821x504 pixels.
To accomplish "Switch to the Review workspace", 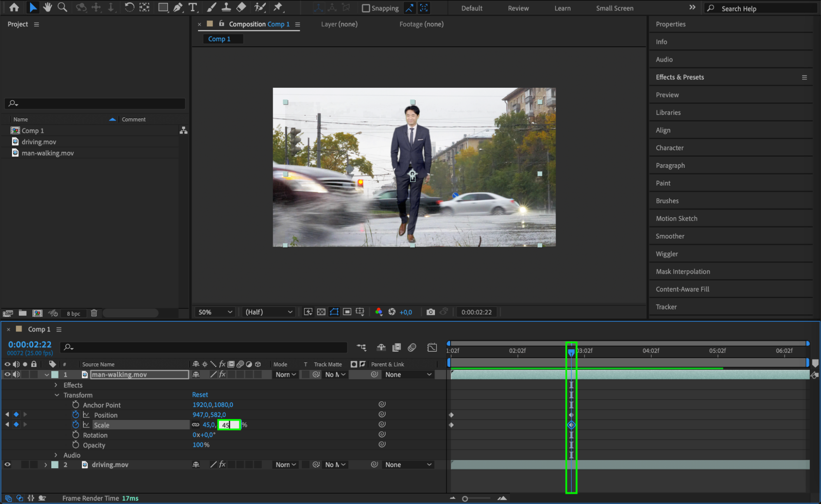I will click(518, 8).
